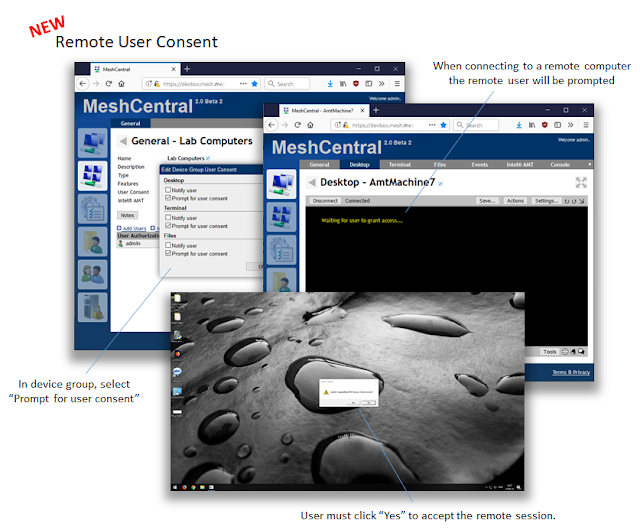Open the folder-user files icon in back window
This screenshot has width=640, height=530.
93,242
